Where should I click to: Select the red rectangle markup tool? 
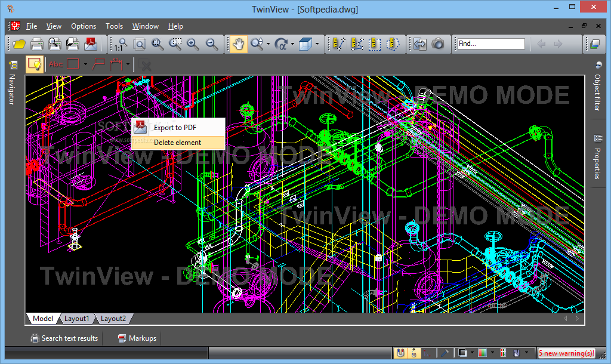point(73,64)
